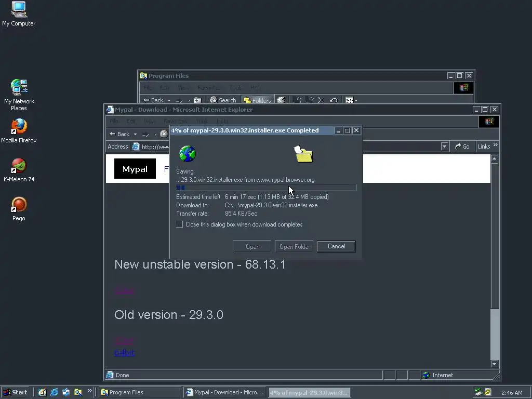Click Back in Program Files window toolbar
This screenshot has height=399, width=532.
pyautogui.click(x=153, y=100)
